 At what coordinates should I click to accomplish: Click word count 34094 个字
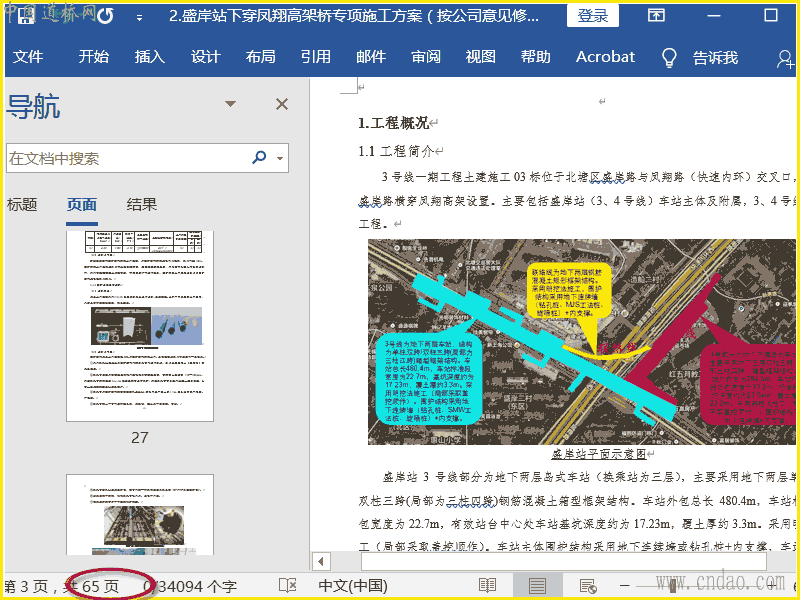pyautogui.click(x=191, y=586)
